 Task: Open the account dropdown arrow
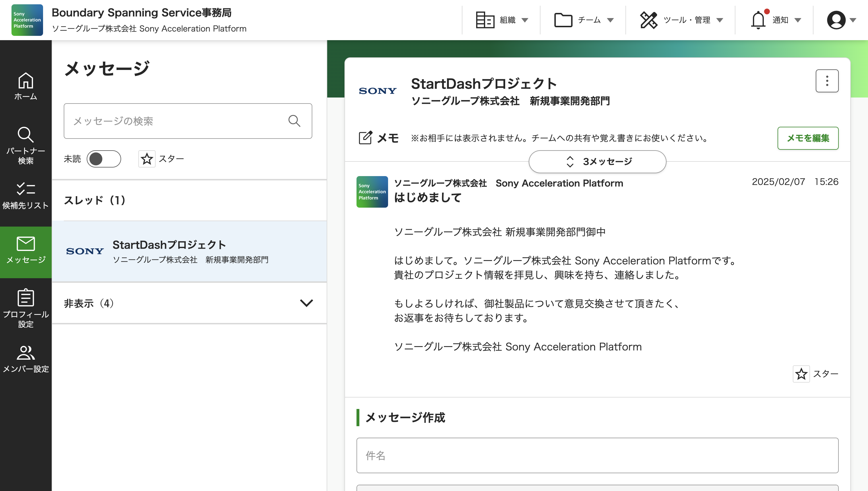click(x=853, y=20)
